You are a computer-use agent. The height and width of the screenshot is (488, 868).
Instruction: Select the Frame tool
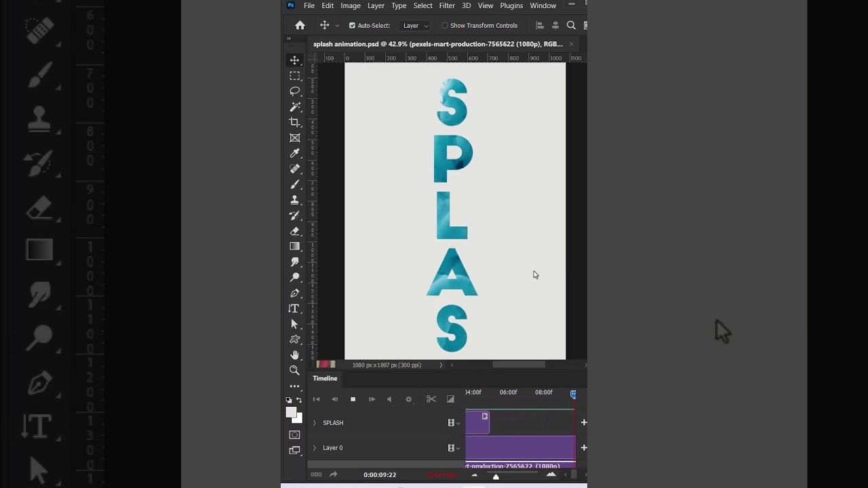(294, 138)
